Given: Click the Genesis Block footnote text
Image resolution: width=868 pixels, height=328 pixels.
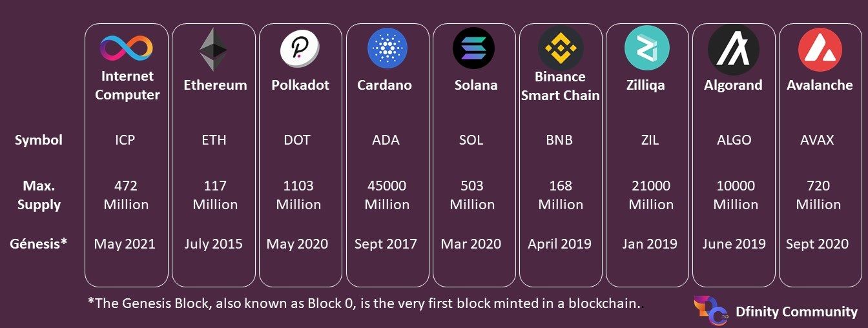Looking at the screenshot, I should 365,304.
